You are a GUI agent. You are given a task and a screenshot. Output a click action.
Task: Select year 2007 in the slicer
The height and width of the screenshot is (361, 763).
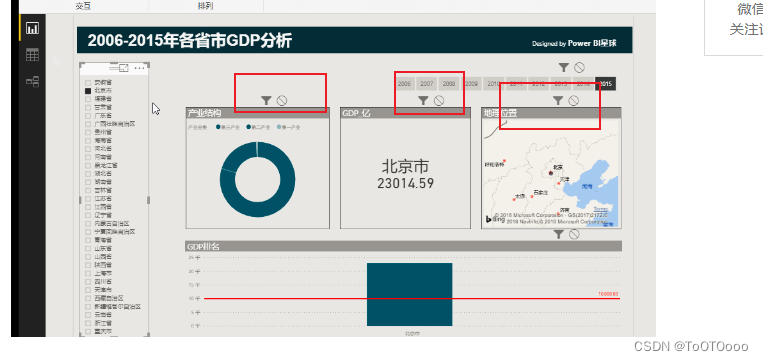tap(427, 84)
